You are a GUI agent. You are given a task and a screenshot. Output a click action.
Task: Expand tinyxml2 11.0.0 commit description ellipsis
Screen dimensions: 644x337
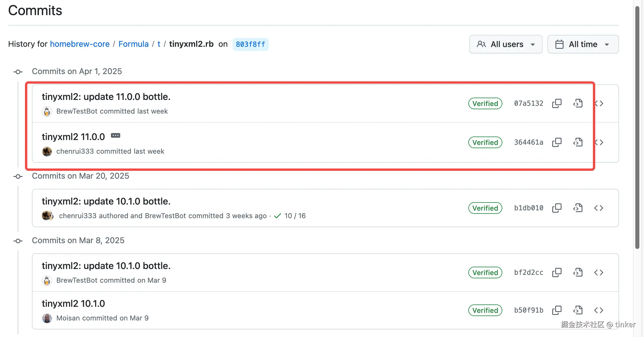coord(115,136)
